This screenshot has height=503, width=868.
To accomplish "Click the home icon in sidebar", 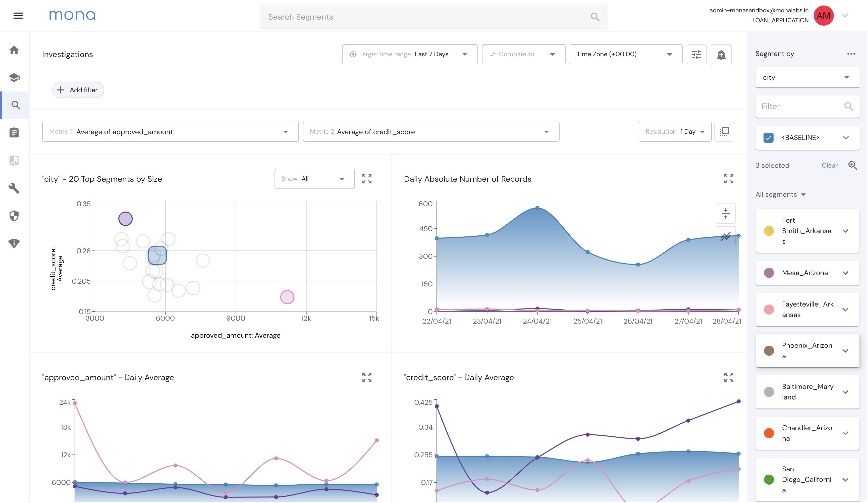I will pyautogui.click(x=14, y=50).
